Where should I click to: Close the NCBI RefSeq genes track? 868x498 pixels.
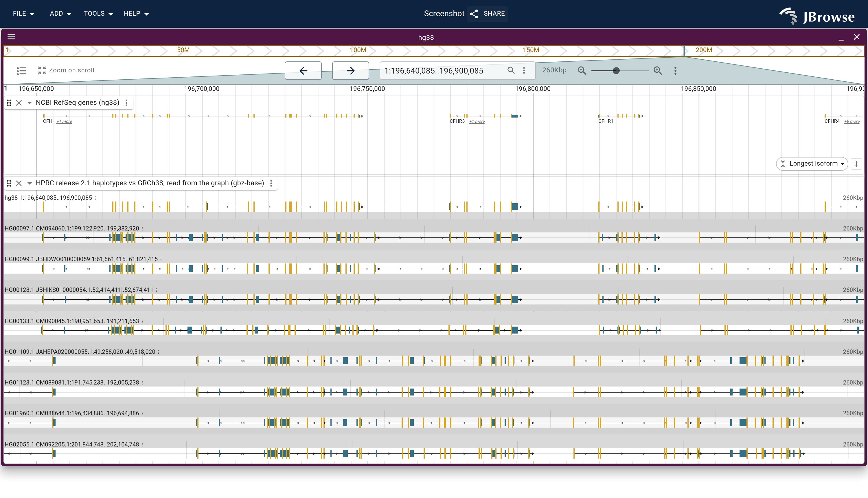pos(19,102)
